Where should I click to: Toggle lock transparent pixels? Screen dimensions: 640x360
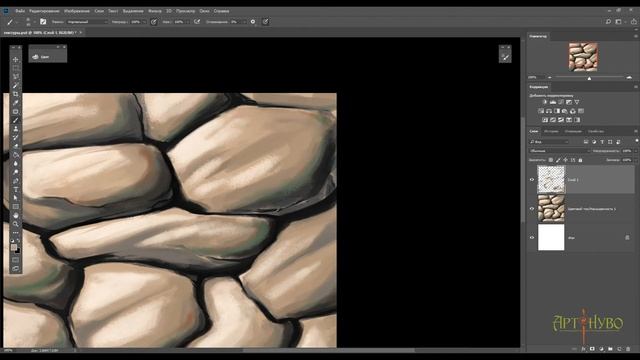[551, 160]
